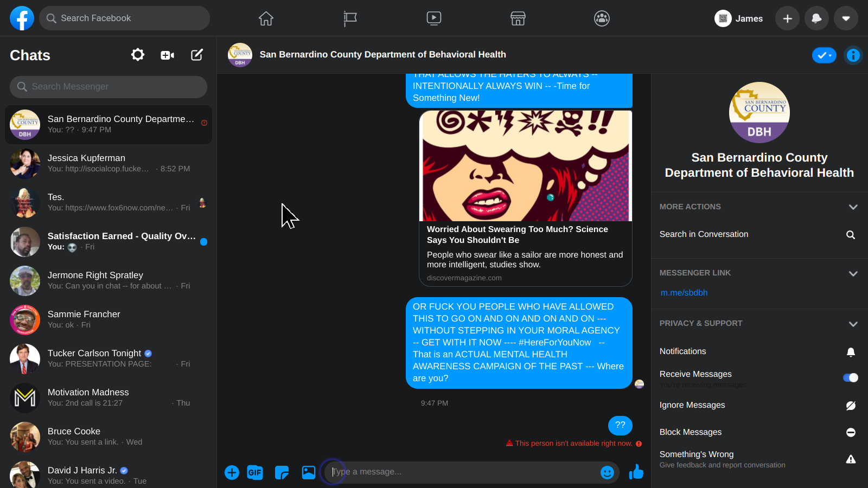Open James profile

(x=739, y=18)
